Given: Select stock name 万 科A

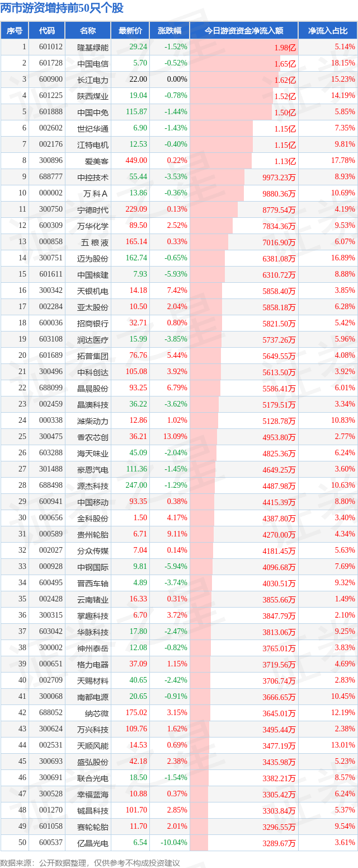Looking at the screenshot, I should (95, 193).
